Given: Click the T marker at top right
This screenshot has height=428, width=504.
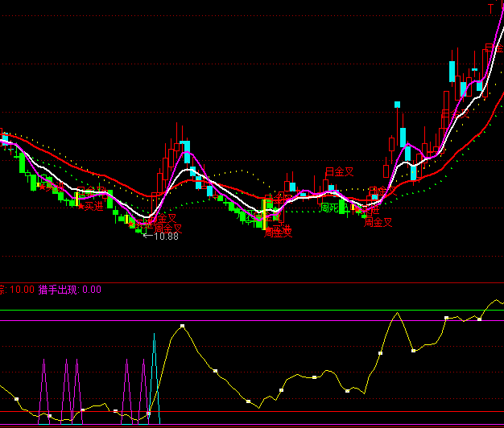Looking at the screenshot, I should tap(491, 8).
